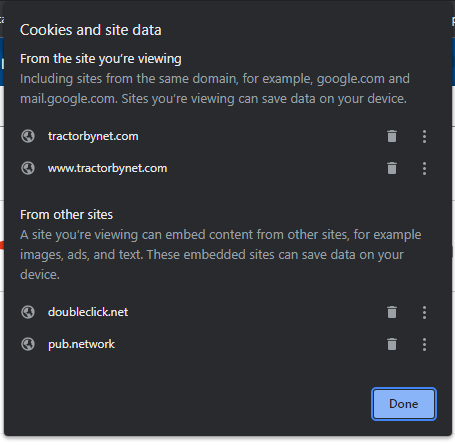Select the globe icon for doubleclick.net

click(x=28, y=312)
